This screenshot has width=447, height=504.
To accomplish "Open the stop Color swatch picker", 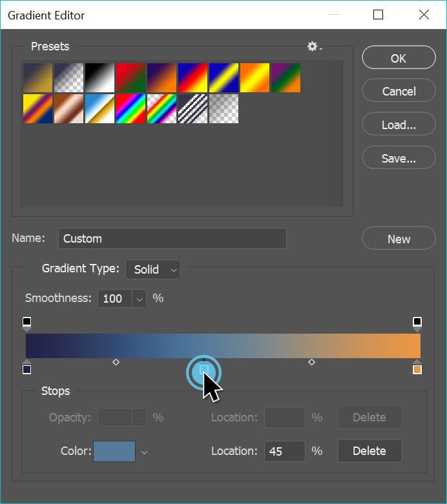I will coord(114,451).
